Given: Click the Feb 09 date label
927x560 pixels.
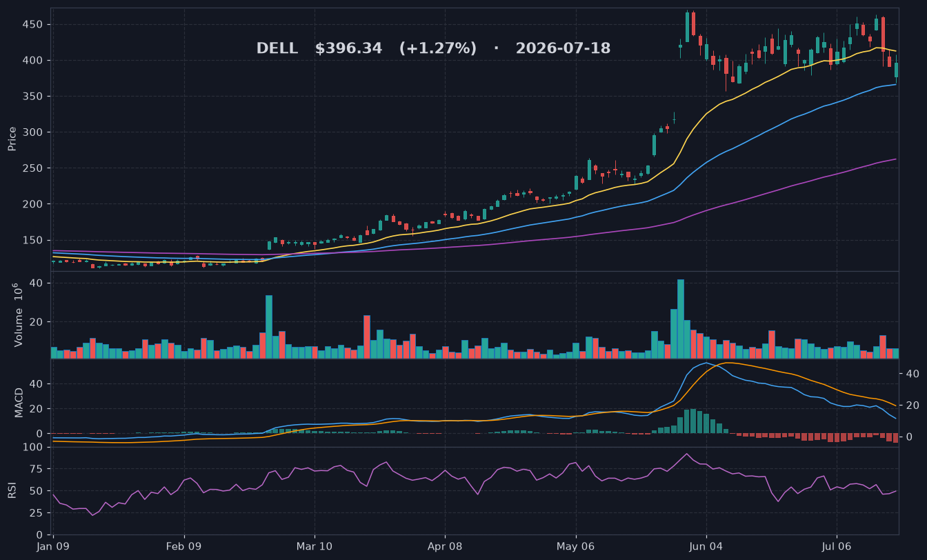Looking at the screenshot, I should 184,546.
